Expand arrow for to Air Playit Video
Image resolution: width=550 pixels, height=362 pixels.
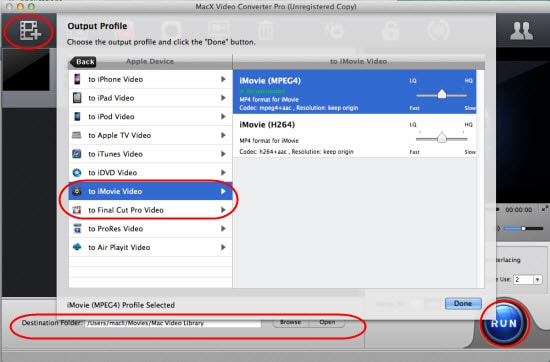223,247
